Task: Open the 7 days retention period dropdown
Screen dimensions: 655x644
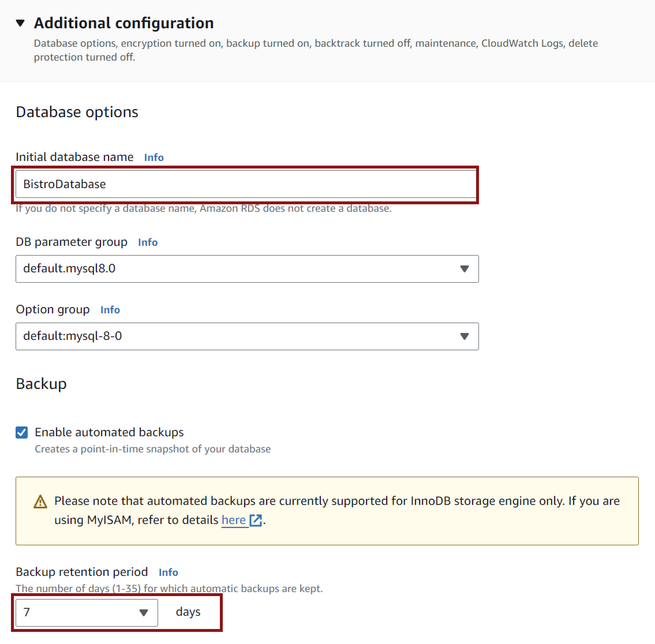Action: (87, 613)
